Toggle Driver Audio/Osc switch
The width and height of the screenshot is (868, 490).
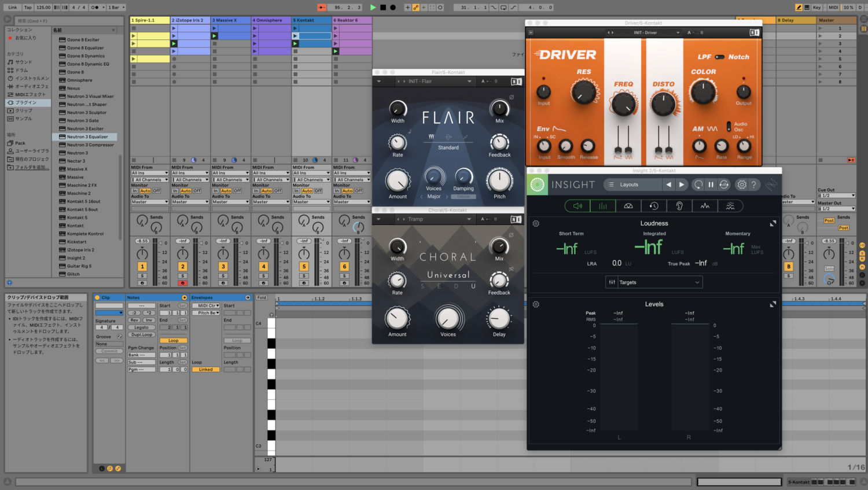729,126
